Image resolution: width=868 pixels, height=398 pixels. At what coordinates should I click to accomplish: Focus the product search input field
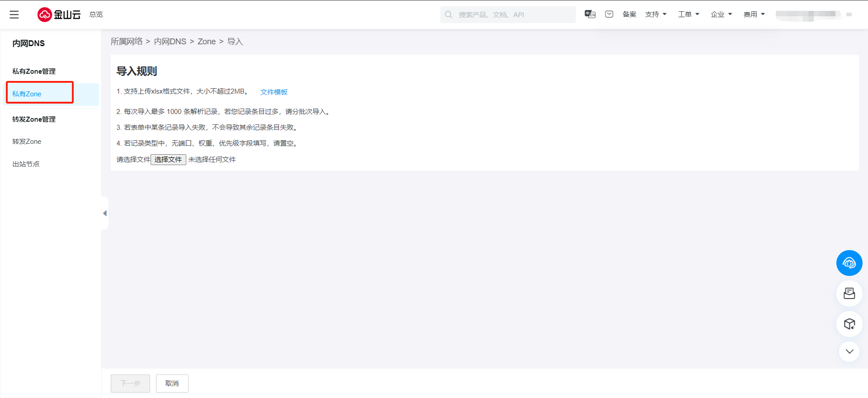(x=511, y=14)
